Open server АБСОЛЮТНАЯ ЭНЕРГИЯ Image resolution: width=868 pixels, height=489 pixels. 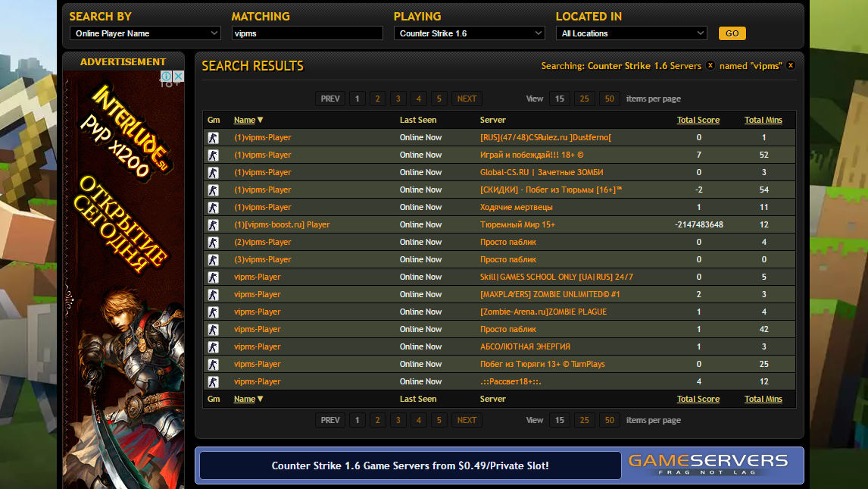pos(525,346)
